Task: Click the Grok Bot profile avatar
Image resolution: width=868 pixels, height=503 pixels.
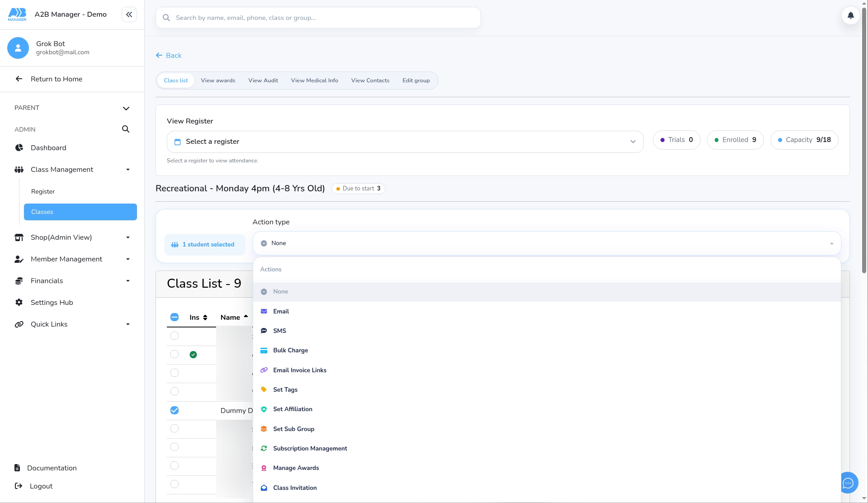Action: [x=18, y=48]
